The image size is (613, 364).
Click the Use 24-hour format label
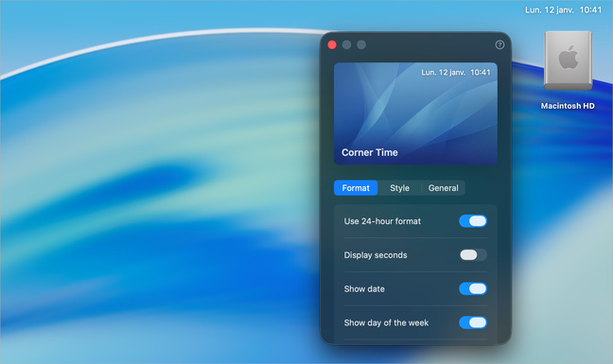click(382, 221)
